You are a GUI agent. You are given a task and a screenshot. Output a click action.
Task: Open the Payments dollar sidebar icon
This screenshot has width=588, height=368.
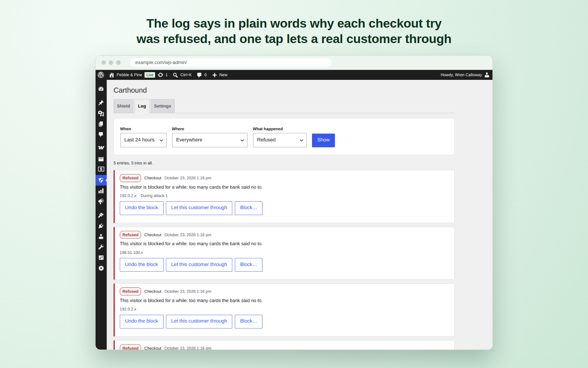[x=101, y=169]
